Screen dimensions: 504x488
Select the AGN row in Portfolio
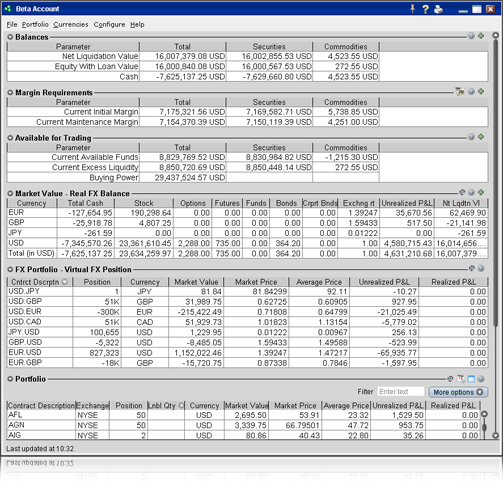[244, 425]
